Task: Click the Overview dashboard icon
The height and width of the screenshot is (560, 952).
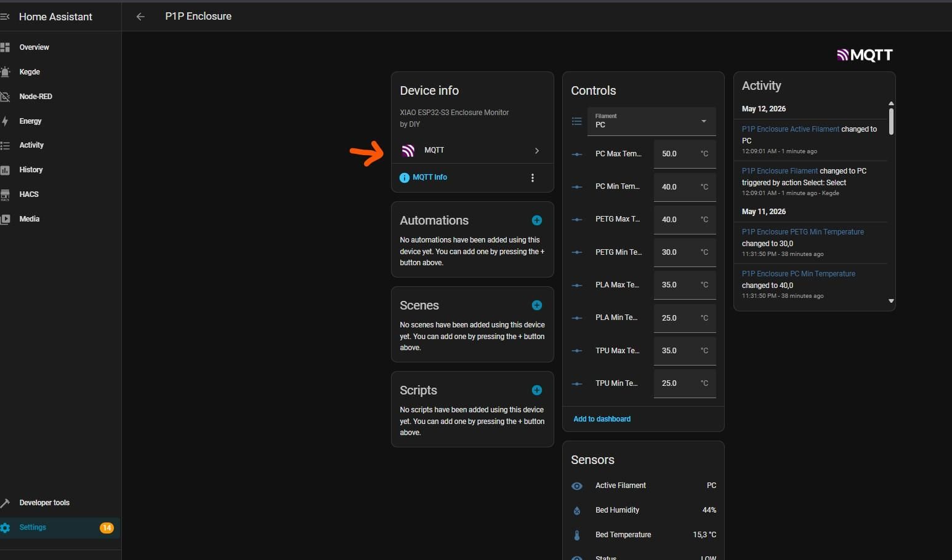Action: click(5, 47)
